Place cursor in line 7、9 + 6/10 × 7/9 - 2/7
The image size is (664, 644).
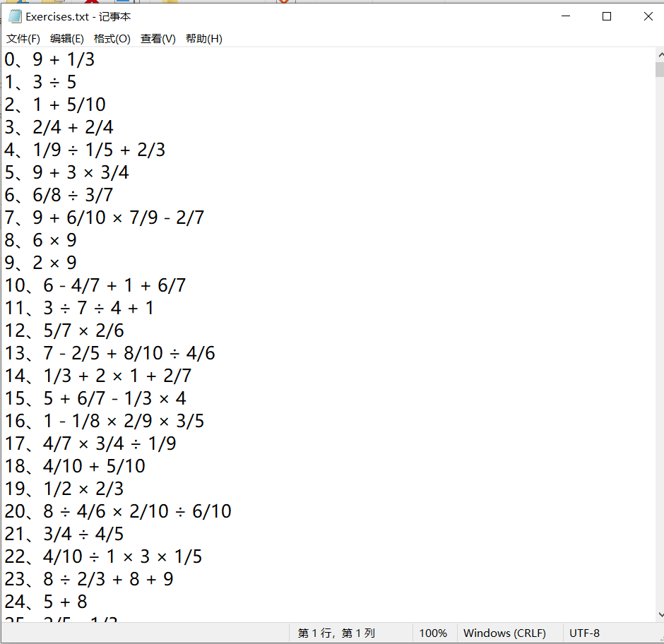104,217
